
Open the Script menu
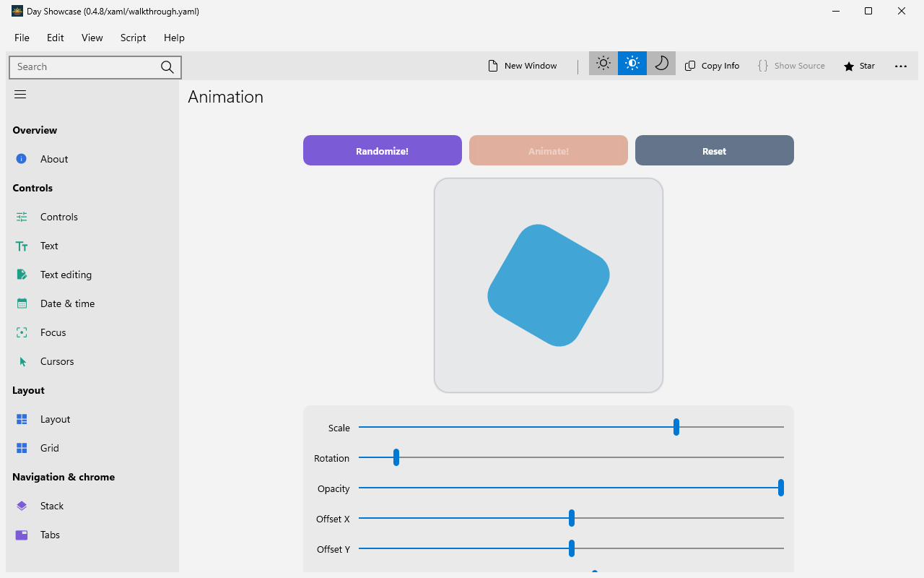[x=134, y=38]
